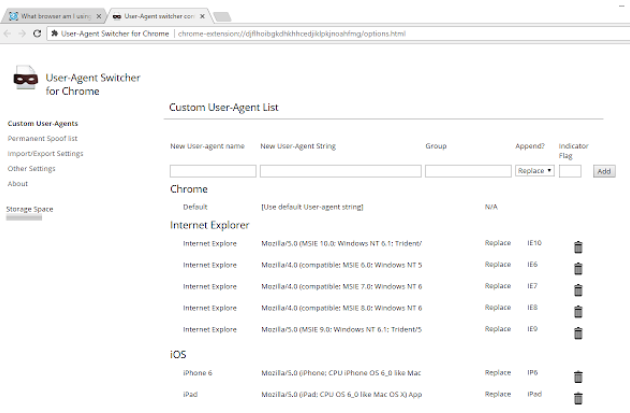630x413 pixels.
Task: Focus the Indicator Flag input field
Action: 570,171
